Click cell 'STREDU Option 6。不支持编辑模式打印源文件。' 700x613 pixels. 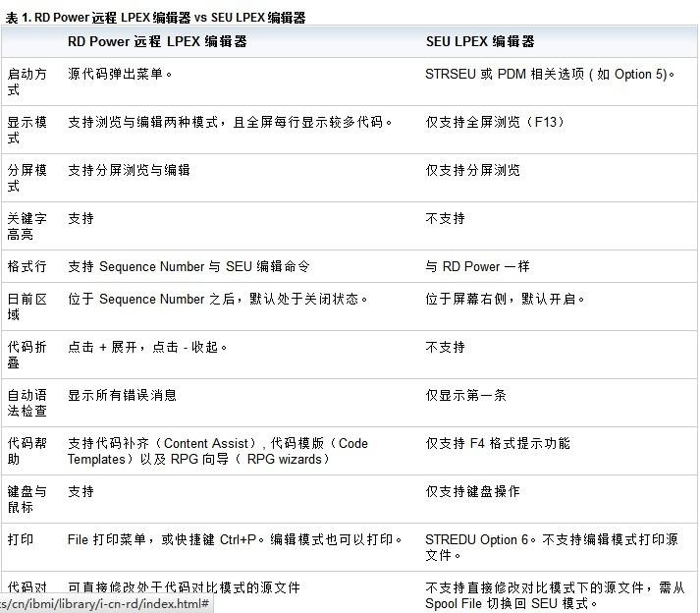552,548
